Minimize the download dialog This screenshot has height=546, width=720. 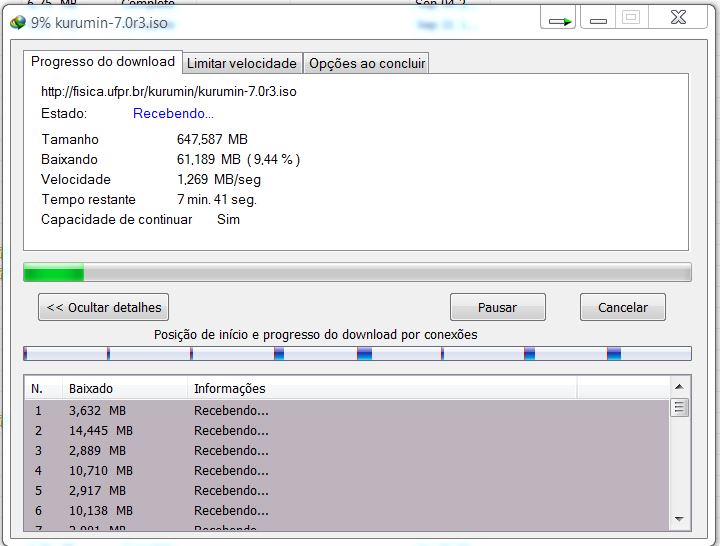click(x=598, y=19)
